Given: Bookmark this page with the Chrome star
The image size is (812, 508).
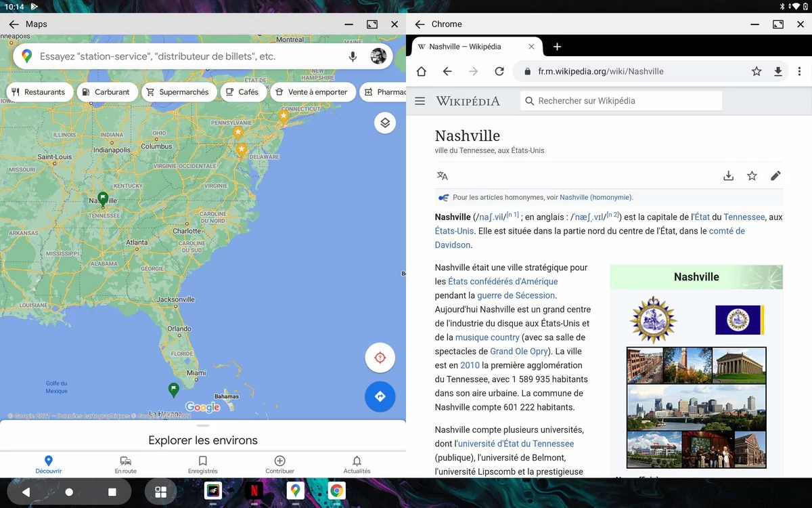Looking at the screenshot, I should [x=757, y=71].
